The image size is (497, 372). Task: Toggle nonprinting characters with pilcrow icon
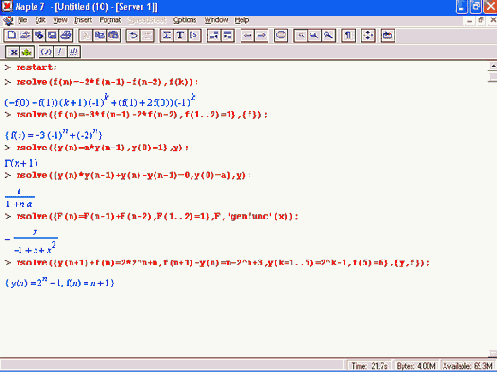348,35
